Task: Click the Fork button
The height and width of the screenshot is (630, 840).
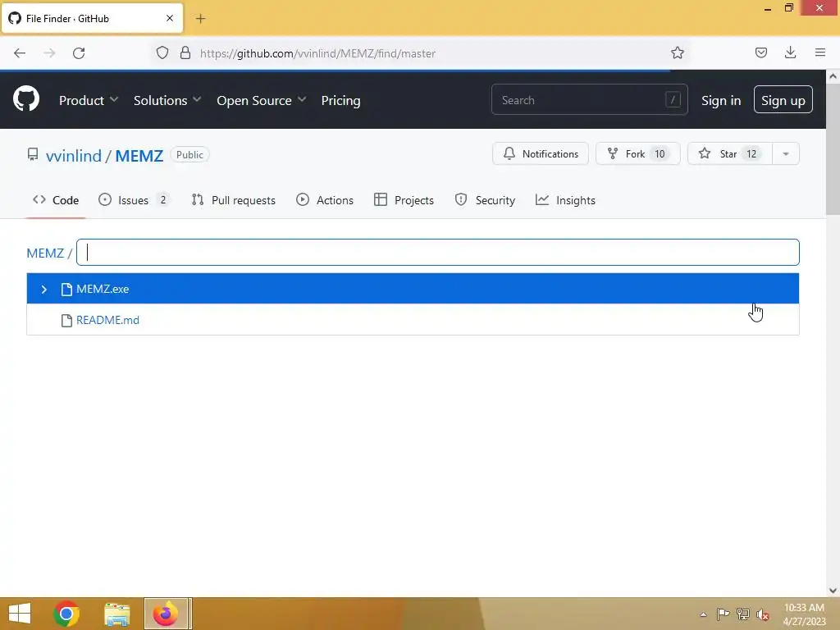Action: pos(637,153)
